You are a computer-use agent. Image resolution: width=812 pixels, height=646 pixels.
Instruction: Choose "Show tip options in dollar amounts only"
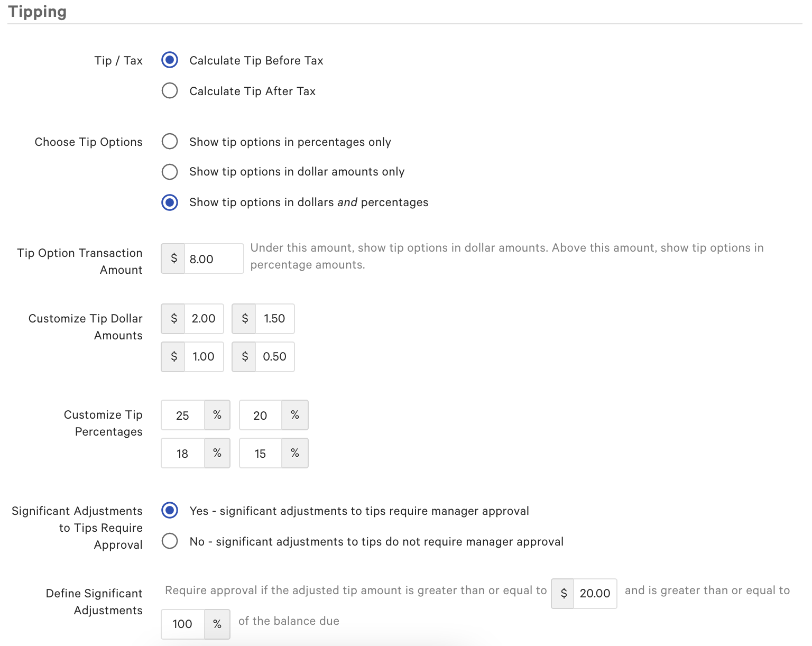pyautogui.click(x=169, y=171)
